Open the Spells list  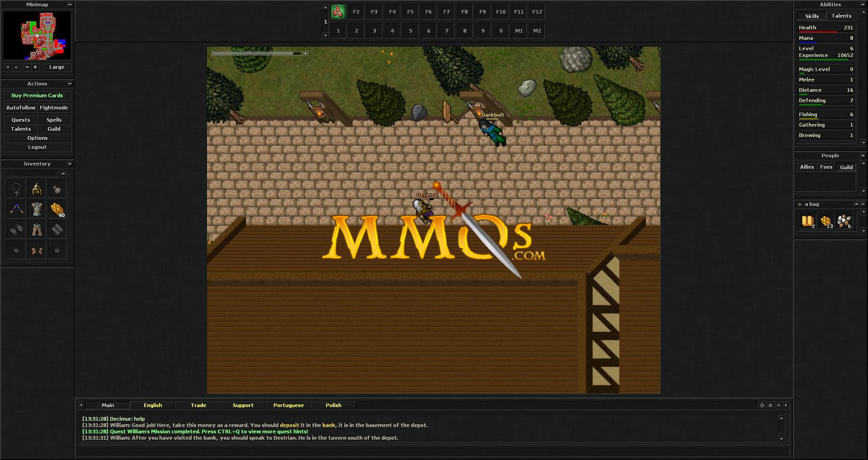[54, 120]
